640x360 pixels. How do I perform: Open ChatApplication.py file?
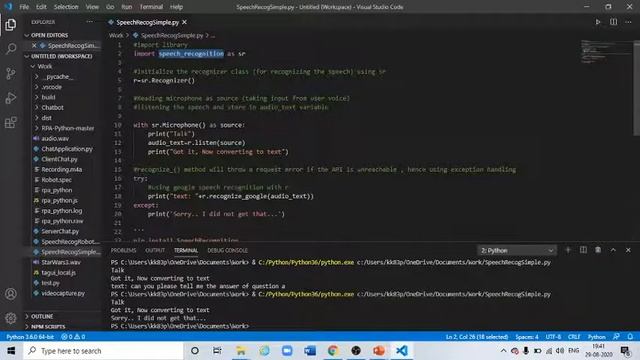tap(67, 149)
